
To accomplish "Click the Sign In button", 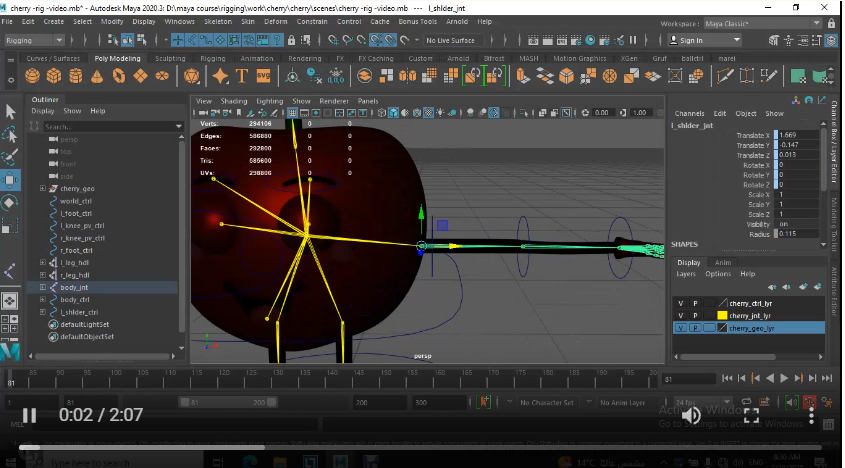I will point(691,40).
